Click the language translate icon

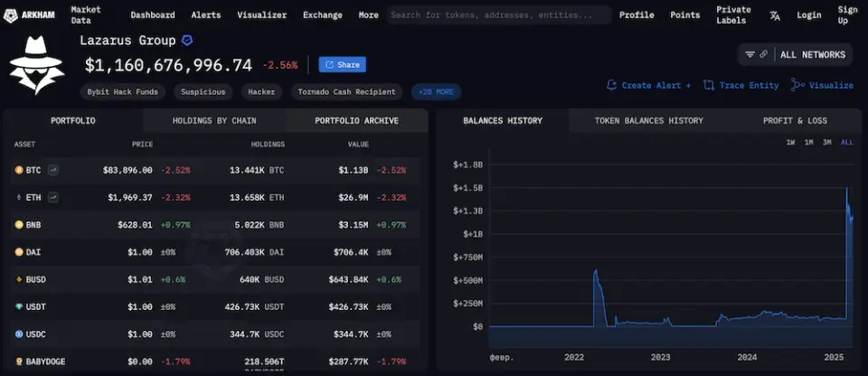pyautogui.click(x=775, y=15)
